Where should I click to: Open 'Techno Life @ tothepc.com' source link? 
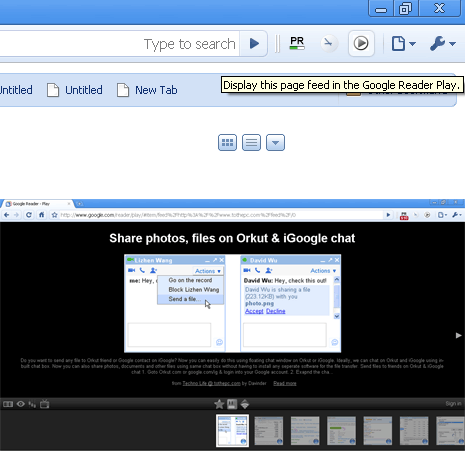point(211,383)
